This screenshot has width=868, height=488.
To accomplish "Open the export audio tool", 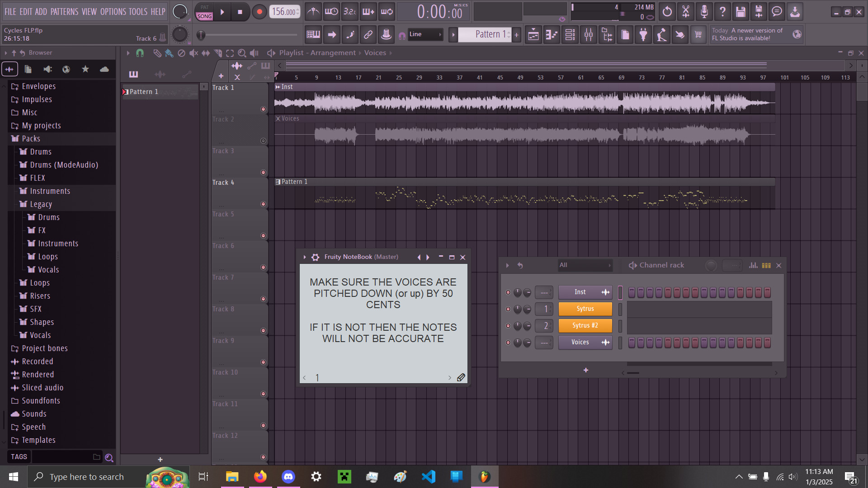I will coord(794,11).
